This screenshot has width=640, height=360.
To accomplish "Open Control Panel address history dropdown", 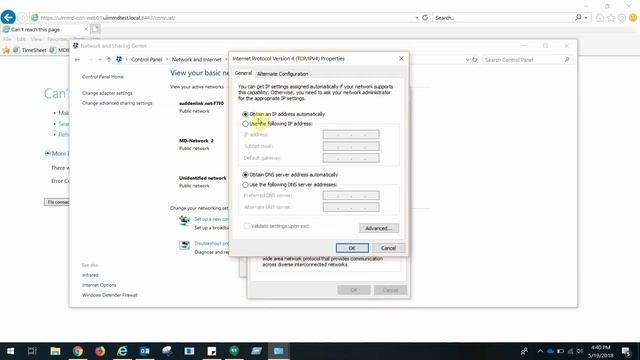I will coord(467,60).
